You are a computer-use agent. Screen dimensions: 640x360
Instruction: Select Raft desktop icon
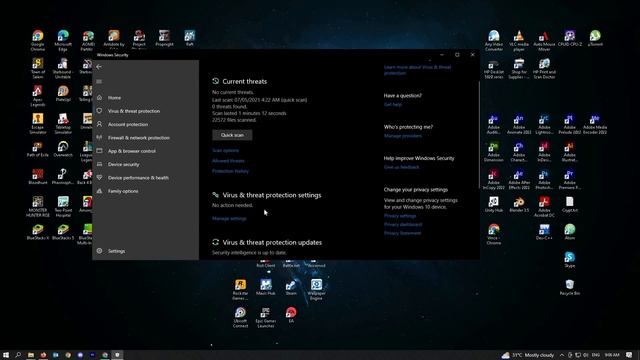click(189, 38)
